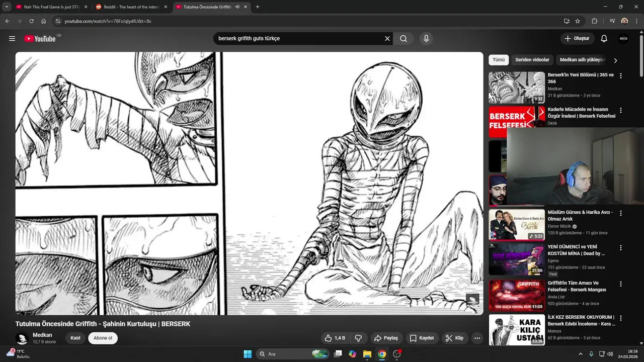Image resolution: width=644 pixels, height=362 pixels.
Task: Open options for Müslüm Gürses Olmaz Artık video
Action: (x=620, y=213)
